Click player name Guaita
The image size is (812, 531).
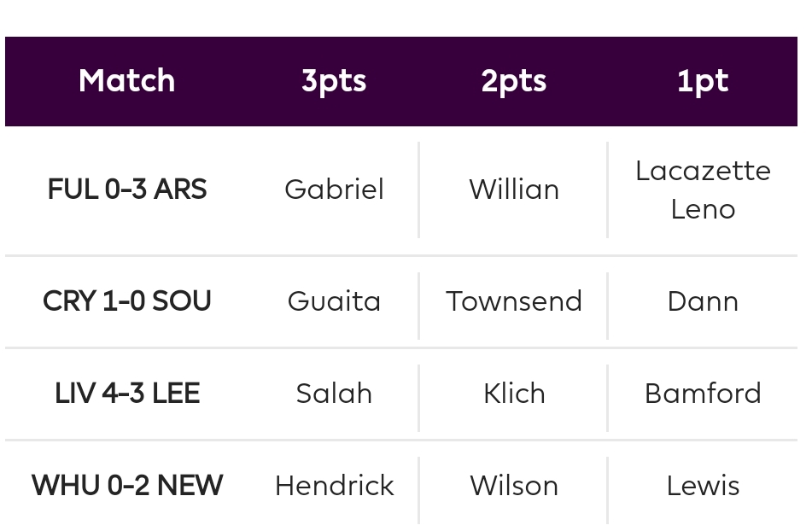(x=334, y=301)
